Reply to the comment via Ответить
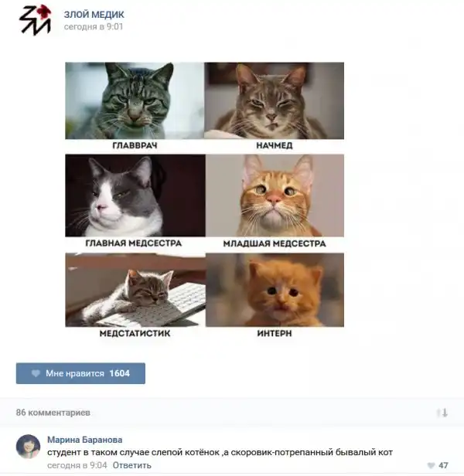Image resolution: width=464 pixels, height=476 pixels. tap(132, 465)
